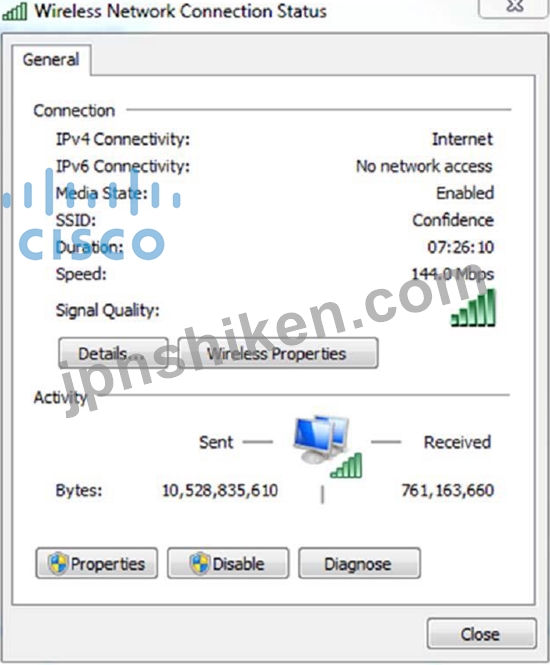Click the received bytes count 761,163,660
The image size is (550, 665).
tap(447, 490)
